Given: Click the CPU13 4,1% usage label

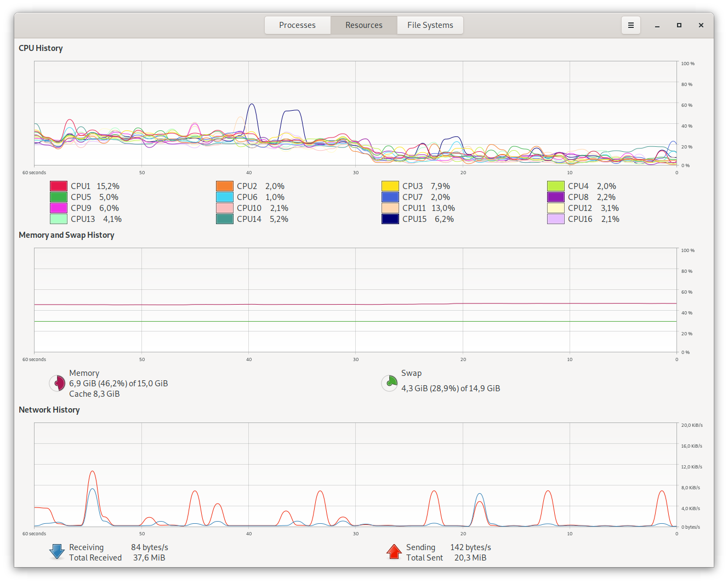Looking at the screenshot, I should point(96,219).
